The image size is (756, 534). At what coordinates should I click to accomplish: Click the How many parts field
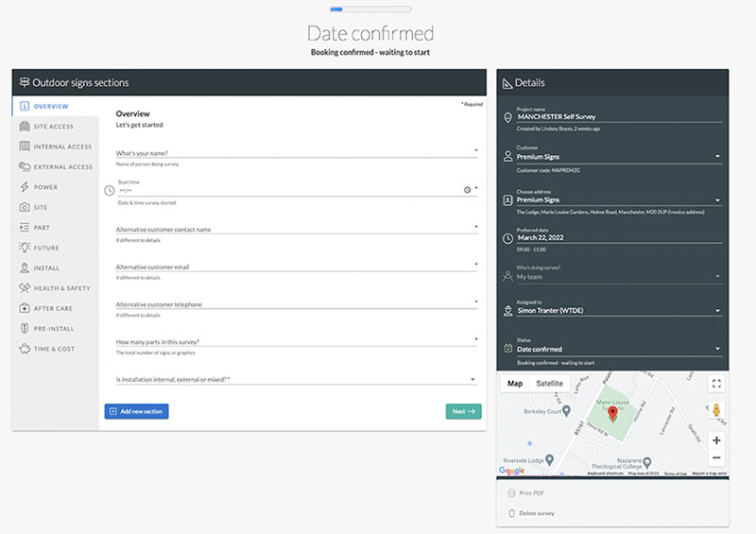click(296, 341)
